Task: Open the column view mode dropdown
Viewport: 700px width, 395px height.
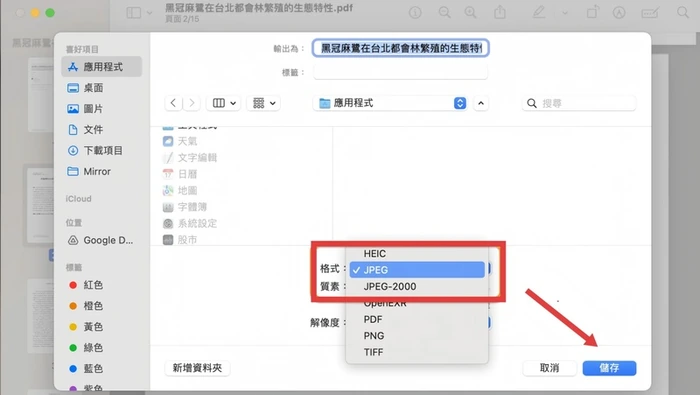Action: pyautogui.click(x=224, y=103)
